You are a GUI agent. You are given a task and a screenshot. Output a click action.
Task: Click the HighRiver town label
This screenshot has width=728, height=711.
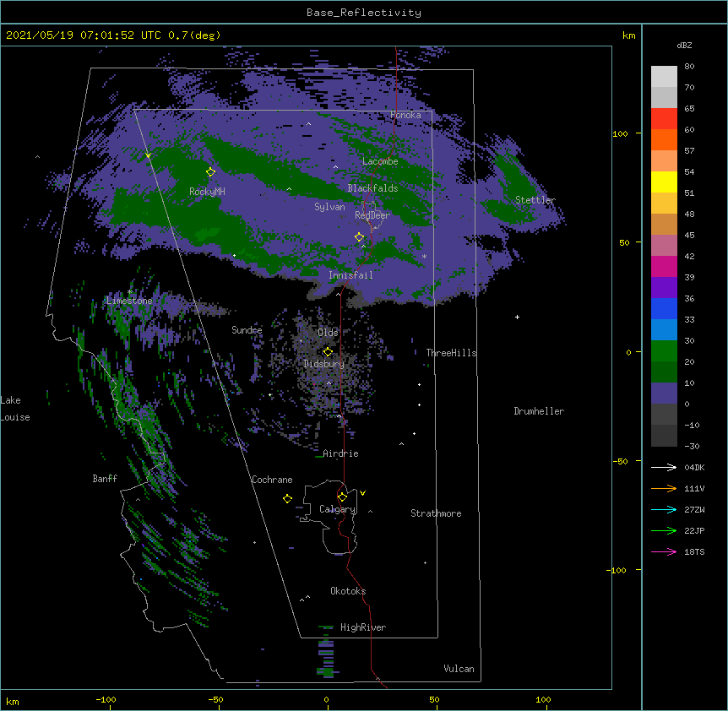click(363, 627)
